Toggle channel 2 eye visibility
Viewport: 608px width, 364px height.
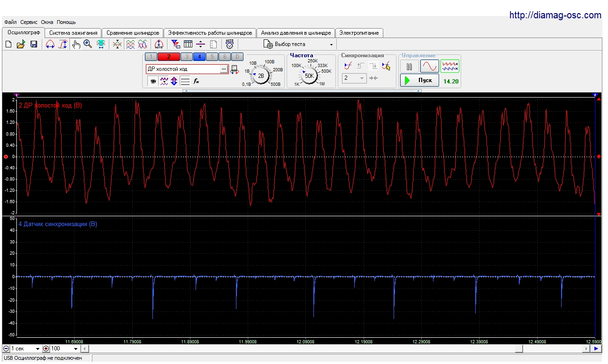tap(152, 81)
